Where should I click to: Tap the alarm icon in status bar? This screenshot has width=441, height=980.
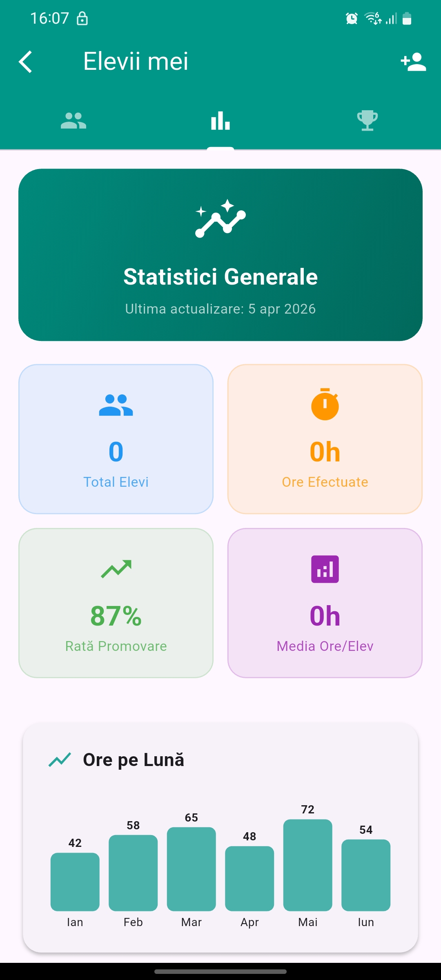click(352, 18)
